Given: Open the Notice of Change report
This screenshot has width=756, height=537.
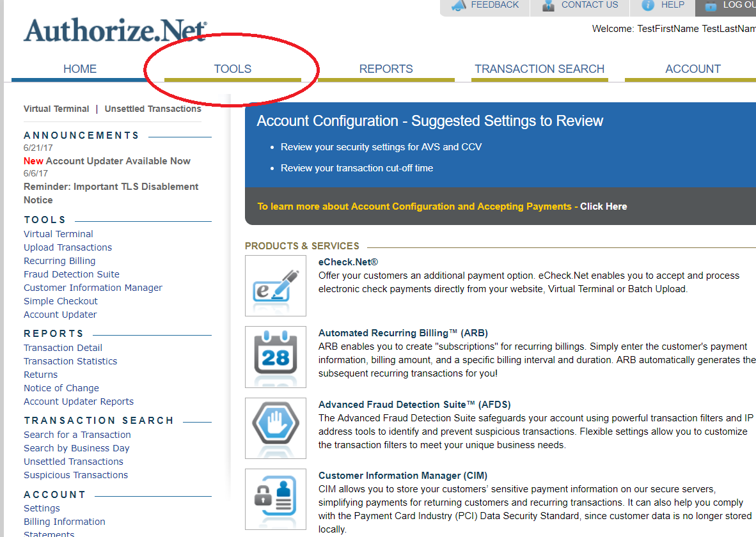Looking at the screenshot, I should coord(61,388).
